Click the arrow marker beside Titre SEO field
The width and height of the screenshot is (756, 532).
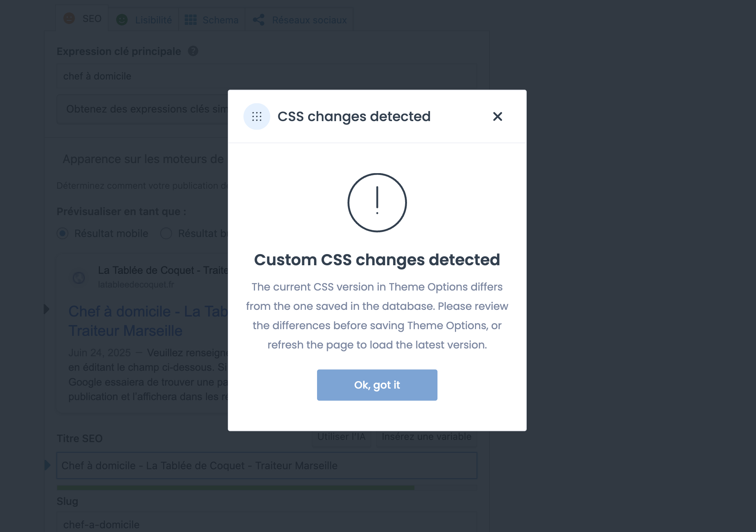47,465
